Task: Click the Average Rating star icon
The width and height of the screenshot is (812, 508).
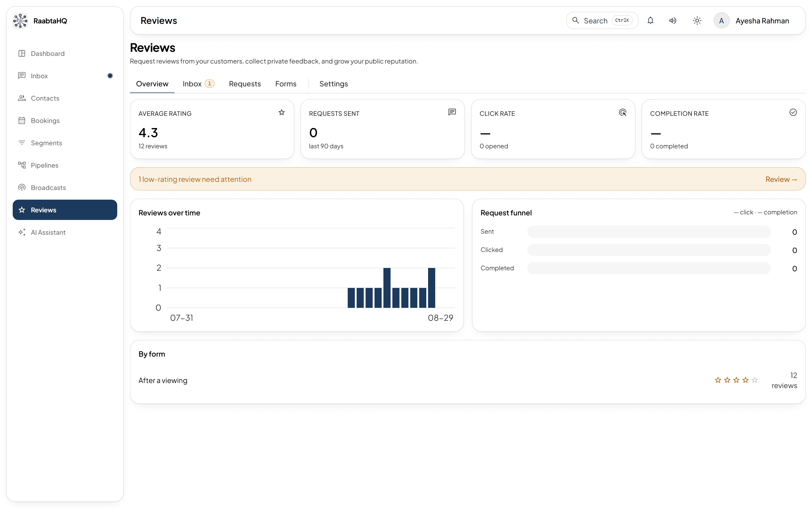Action: pyautogui.click(x=281, y=113)
